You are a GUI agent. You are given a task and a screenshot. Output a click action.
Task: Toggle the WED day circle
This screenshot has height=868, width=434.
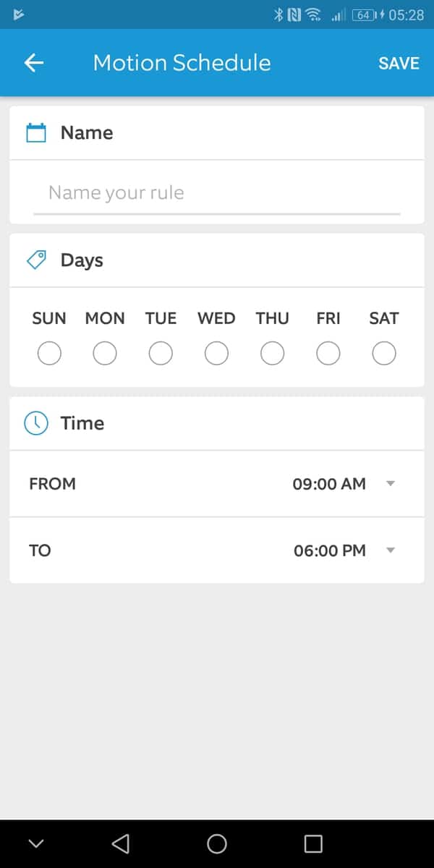coord(216,354)
